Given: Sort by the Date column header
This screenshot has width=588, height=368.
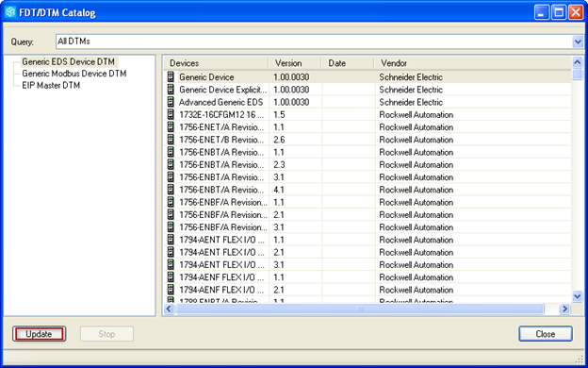Looking at the screenshot, I should (348, 63).
